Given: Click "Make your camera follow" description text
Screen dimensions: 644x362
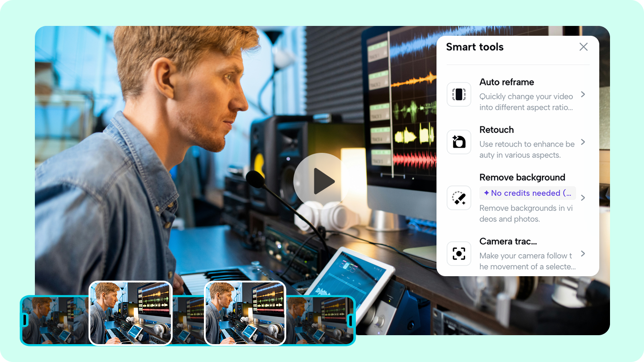Looking at the screenshot, I should [527, 261].
